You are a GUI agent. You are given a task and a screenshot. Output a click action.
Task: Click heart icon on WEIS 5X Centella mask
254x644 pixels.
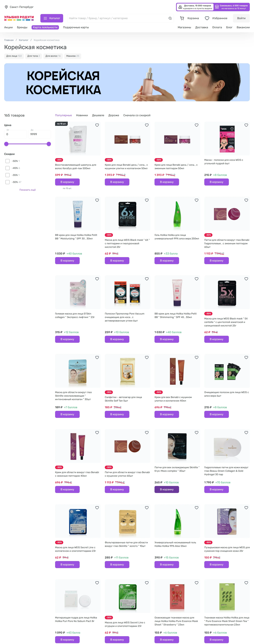[x=246, y=279]
